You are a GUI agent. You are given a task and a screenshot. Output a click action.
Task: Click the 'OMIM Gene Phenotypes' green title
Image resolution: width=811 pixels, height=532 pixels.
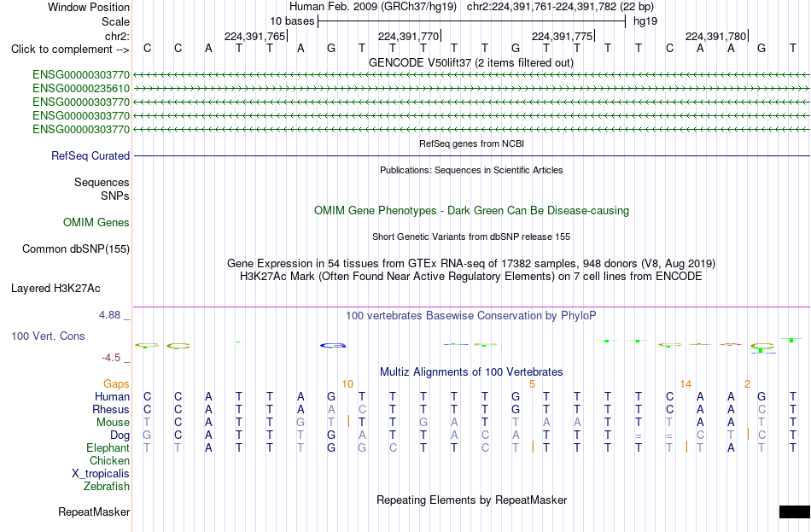point(472,211)
